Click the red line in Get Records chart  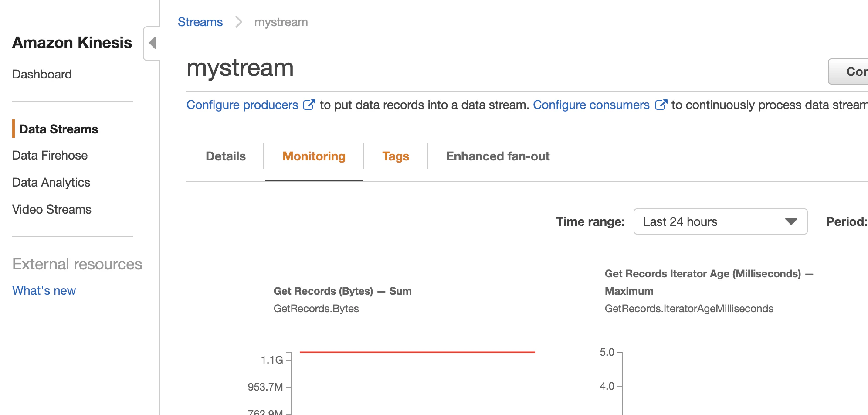pyautogui.click(x=417, y=352)
